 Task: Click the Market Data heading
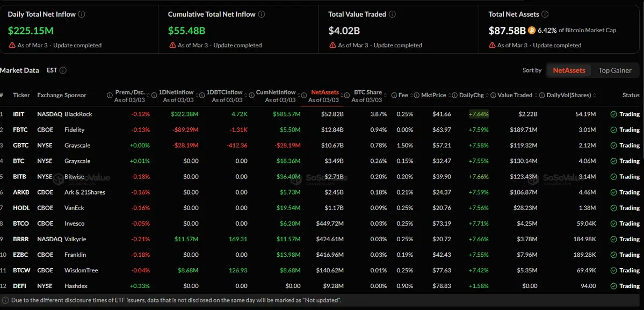(20, 70)
